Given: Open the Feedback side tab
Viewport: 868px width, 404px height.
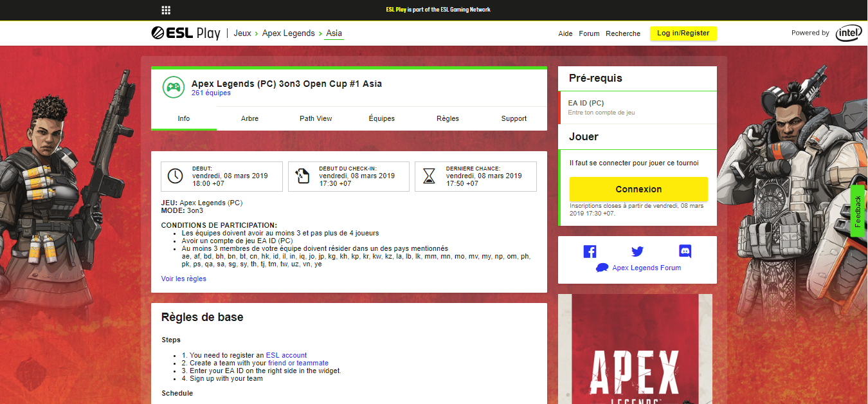Looking at the screenshot, I should 858,211.
